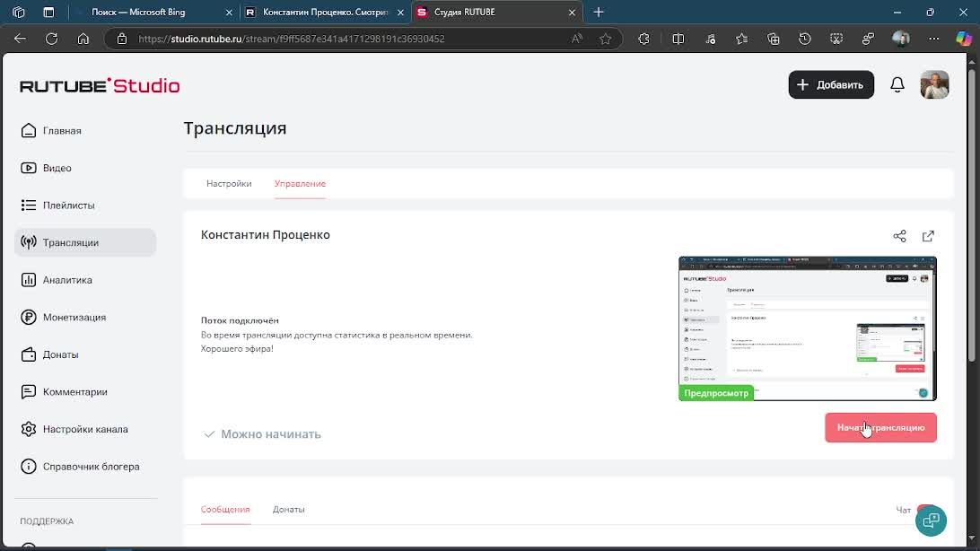Add this page to favorites star
The height and width of the screenshot is (551, 980).
[605, 39]
